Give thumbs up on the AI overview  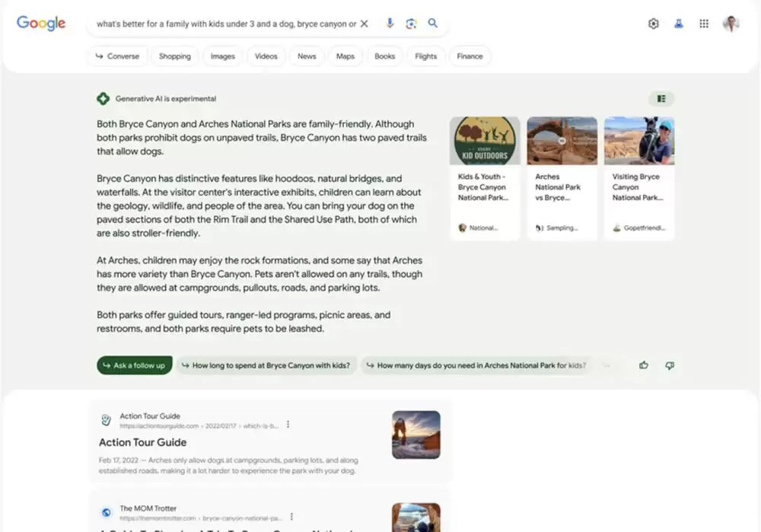644,365
